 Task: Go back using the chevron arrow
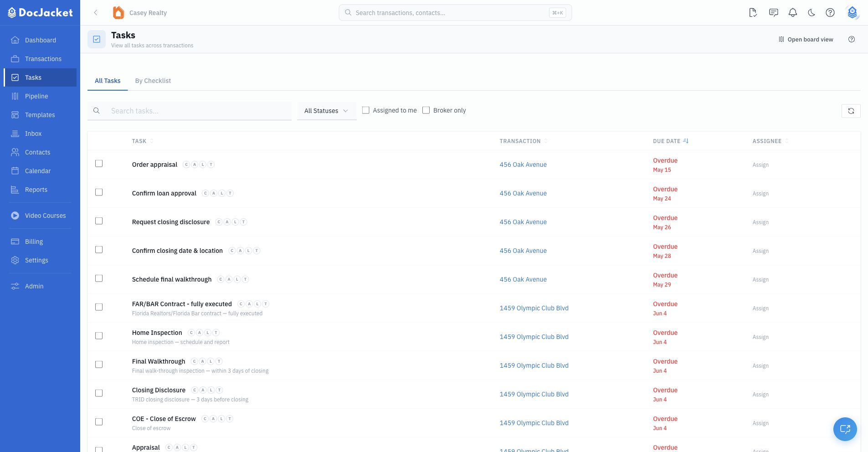point(96,13)
